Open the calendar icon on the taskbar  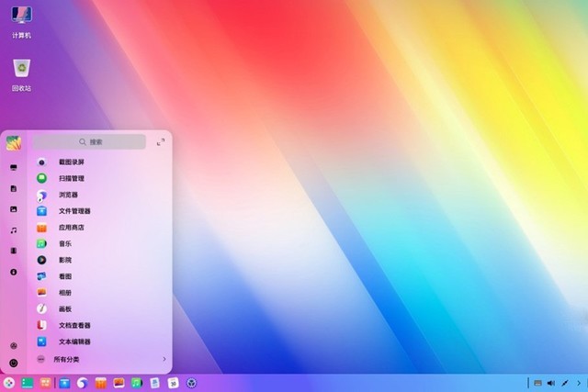[174, 383]
